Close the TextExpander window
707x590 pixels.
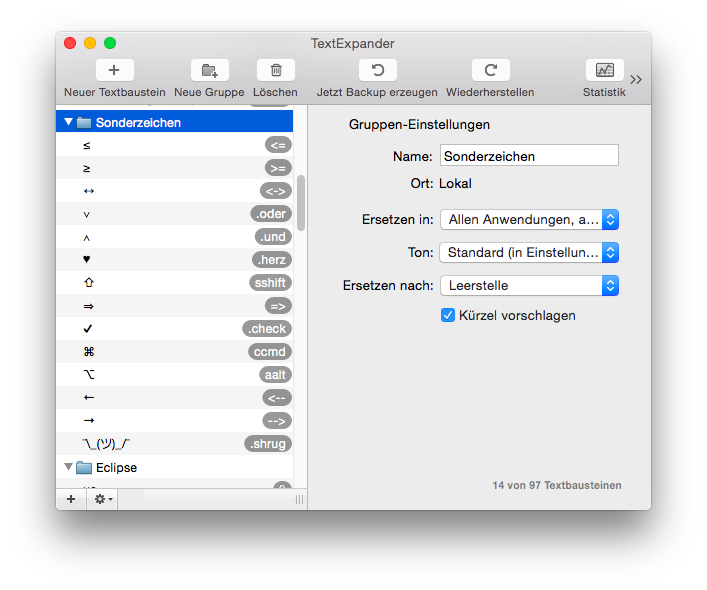click(70, 43)
